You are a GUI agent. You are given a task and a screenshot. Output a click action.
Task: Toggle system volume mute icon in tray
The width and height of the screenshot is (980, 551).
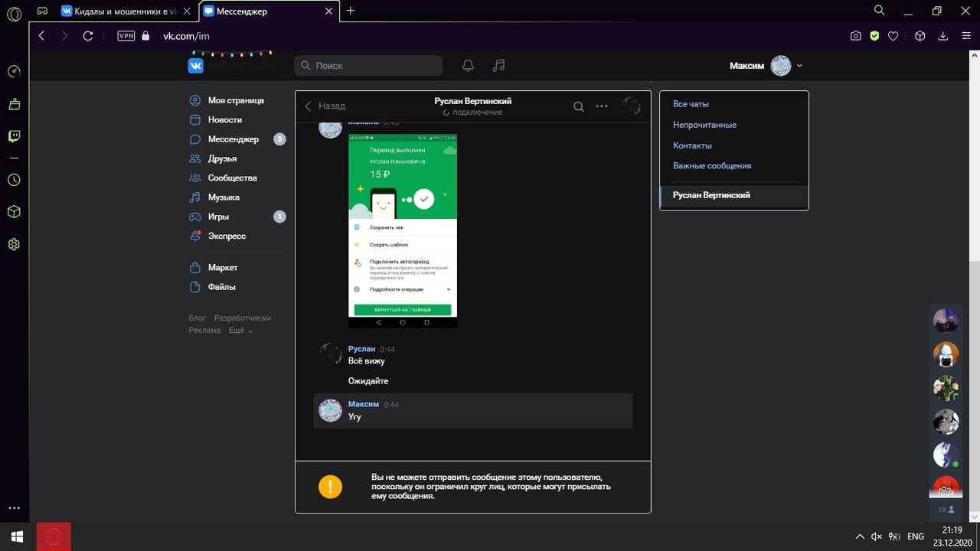877,536
